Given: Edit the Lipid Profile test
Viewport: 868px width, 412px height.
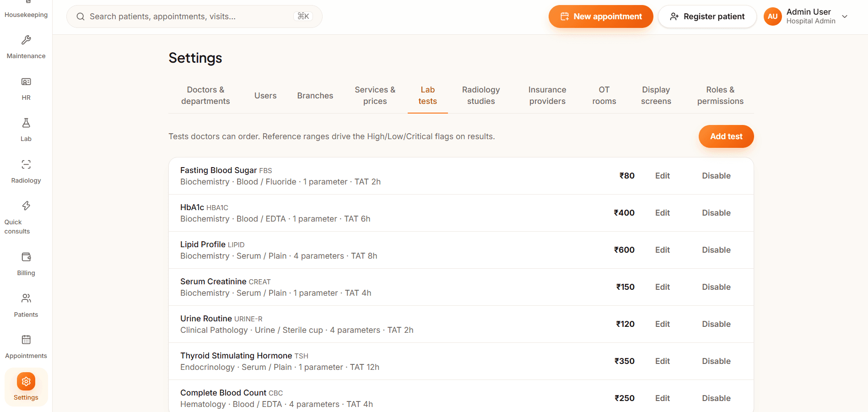Looking at the screenshot, I should point(662,250).
